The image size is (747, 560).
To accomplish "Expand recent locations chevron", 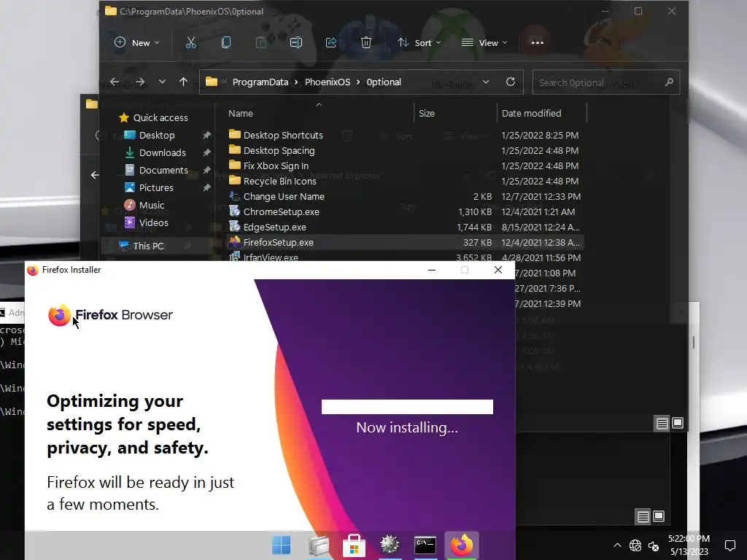I will (162, 82).
